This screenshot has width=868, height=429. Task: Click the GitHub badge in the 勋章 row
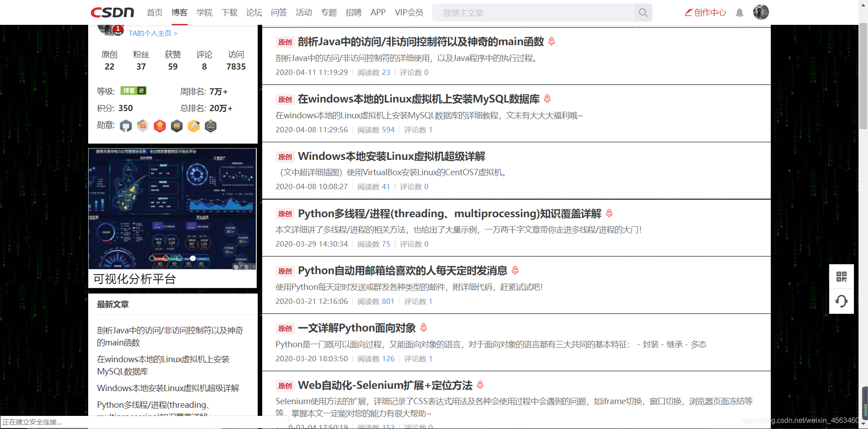126,126
